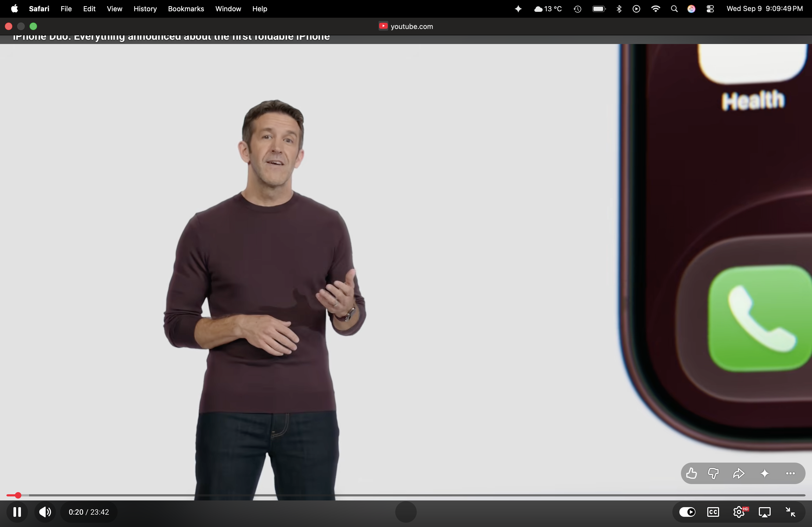Click the sparkle icon in menu bar

[x=518, y=9]
